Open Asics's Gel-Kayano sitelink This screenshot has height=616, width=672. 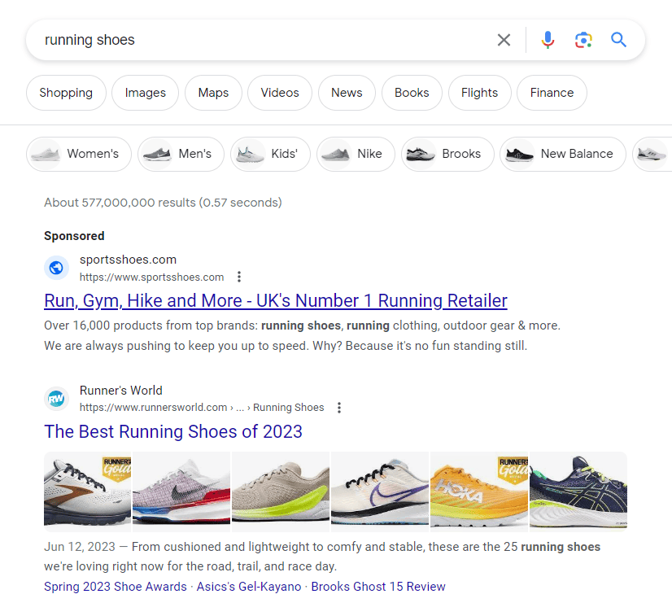tap(249, 586)
